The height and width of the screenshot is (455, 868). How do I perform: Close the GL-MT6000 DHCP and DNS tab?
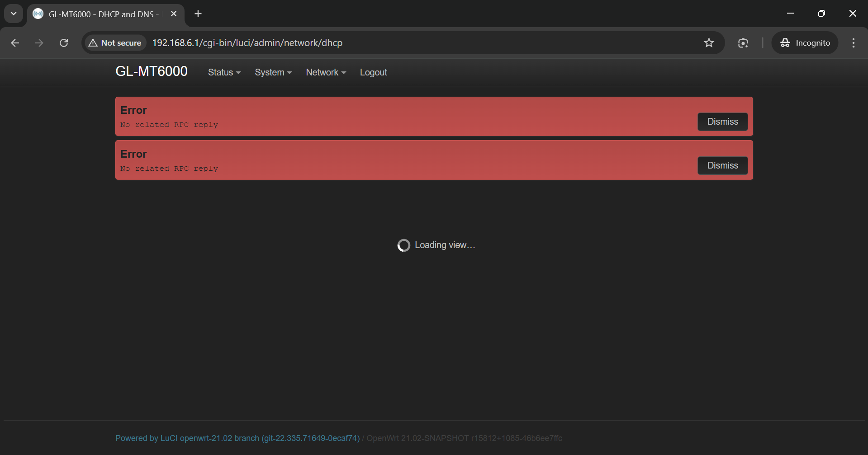click(174, 14)
